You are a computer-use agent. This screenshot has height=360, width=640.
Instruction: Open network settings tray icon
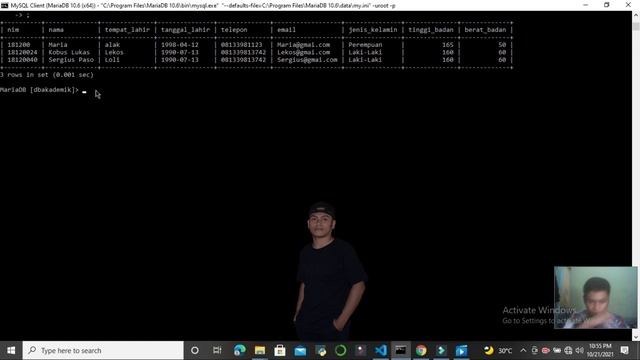(568, 350)
